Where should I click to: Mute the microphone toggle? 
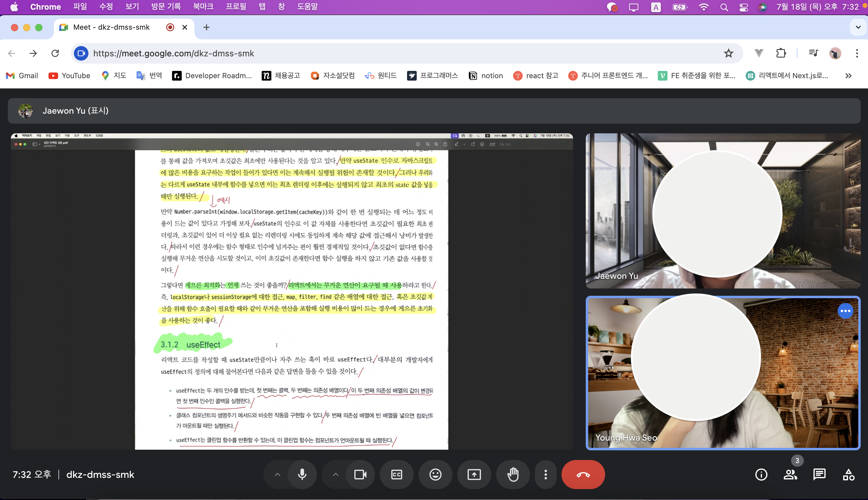(302, 475)
